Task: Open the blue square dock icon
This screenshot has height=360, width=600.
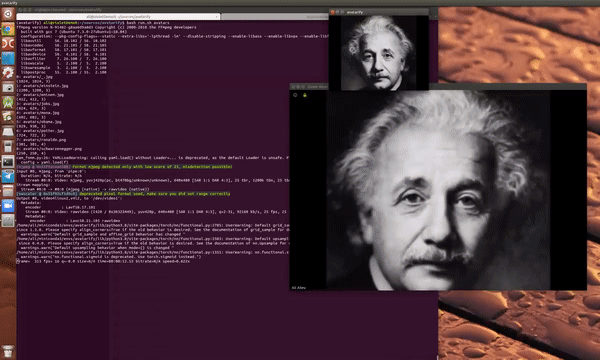Action: click(8, 59)
